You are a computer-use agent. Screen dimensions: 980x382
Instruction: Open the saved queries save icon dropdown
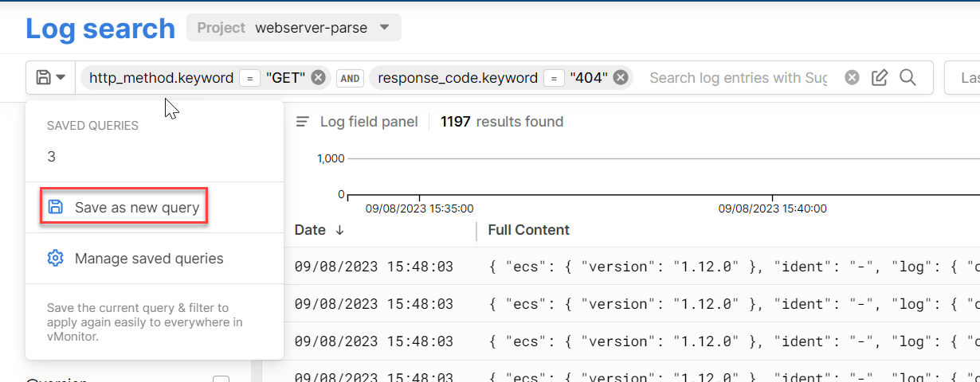pyautogui.click(x=50, y=77)
